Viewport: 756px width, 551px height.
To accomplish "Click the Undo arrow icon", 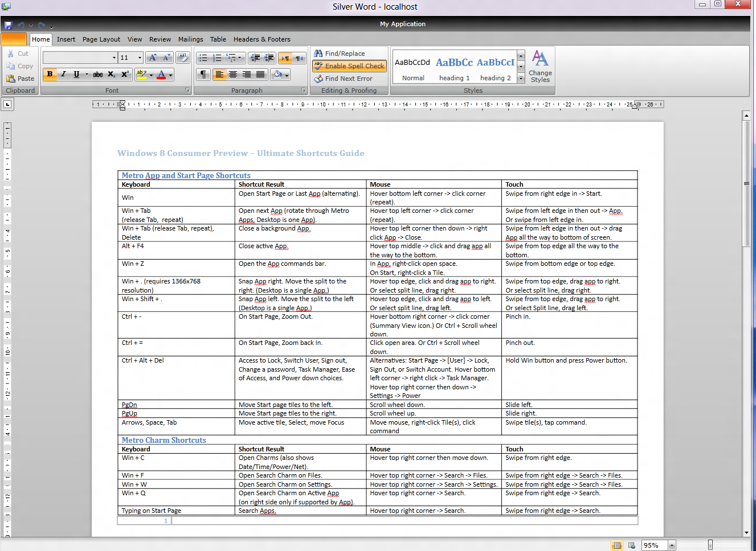I will 21,25.
